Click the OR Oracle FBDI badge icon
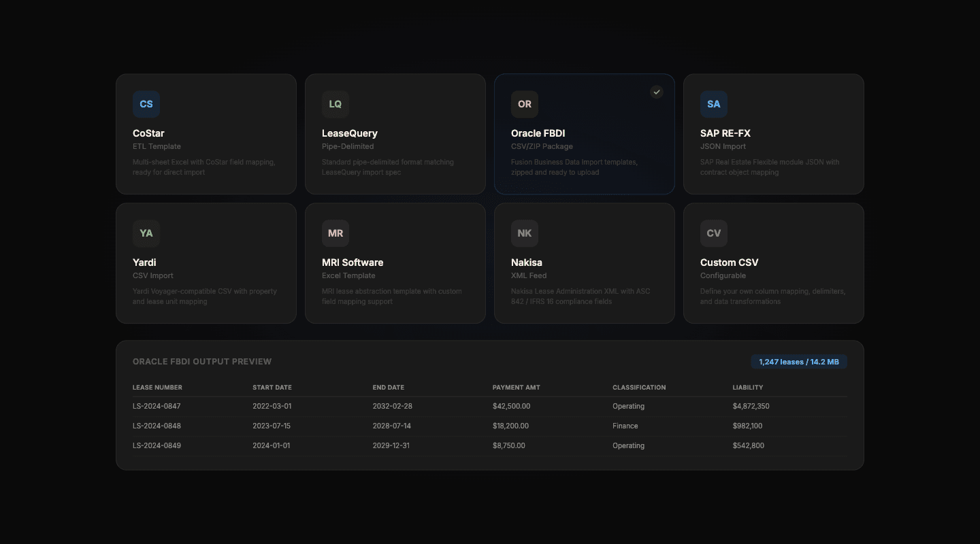The height and width of the screenshot is (544, 980). [x=524, y=104]
